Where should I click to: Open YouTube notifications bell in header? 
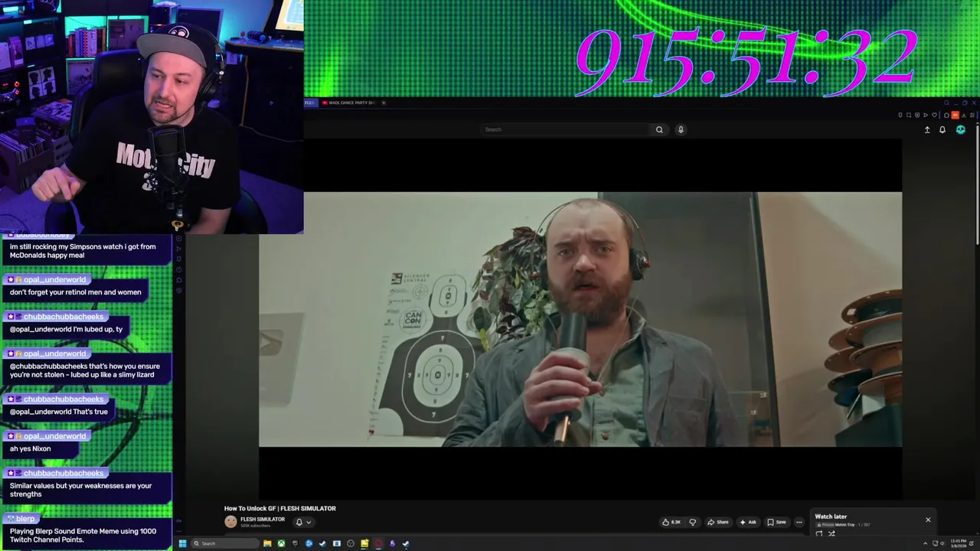(x=942, y=130)
